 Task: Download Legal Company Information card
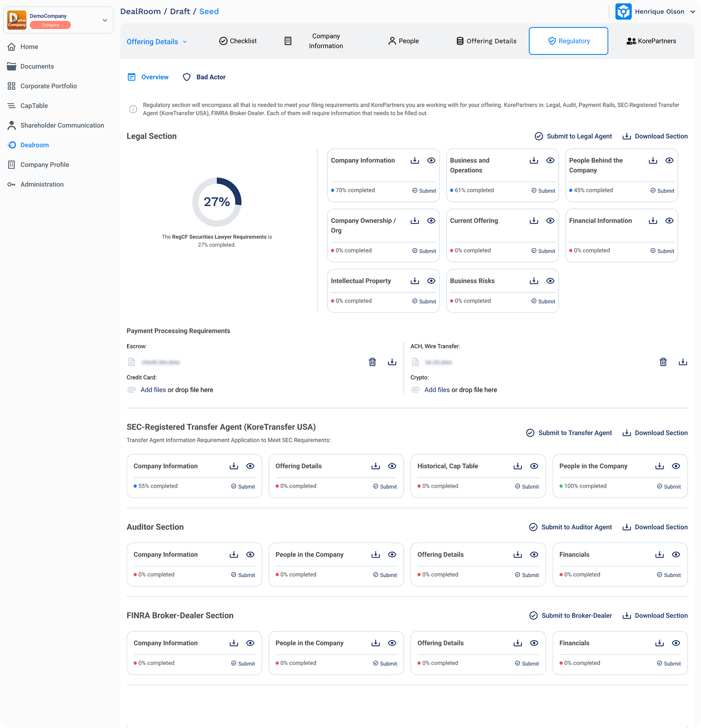click(x=415, y=161)
